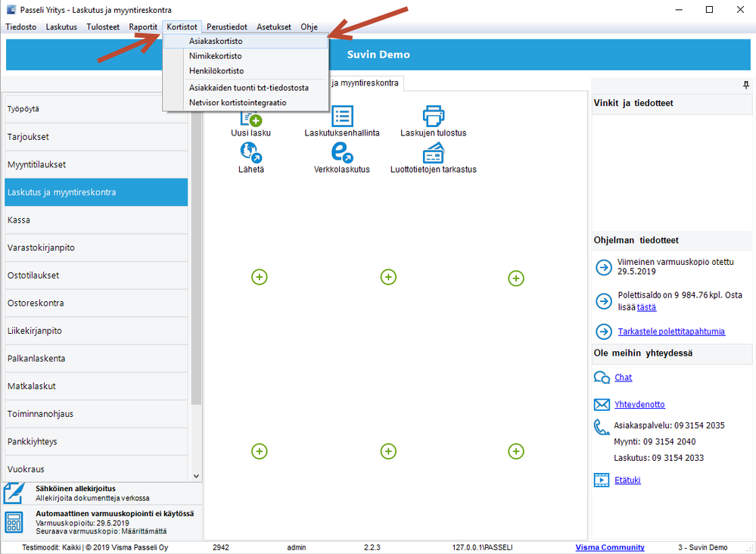Click the Chat speech bubble icon
Image resolution: width=756 pixels, height=554 pixels.
tap(602, 378)
